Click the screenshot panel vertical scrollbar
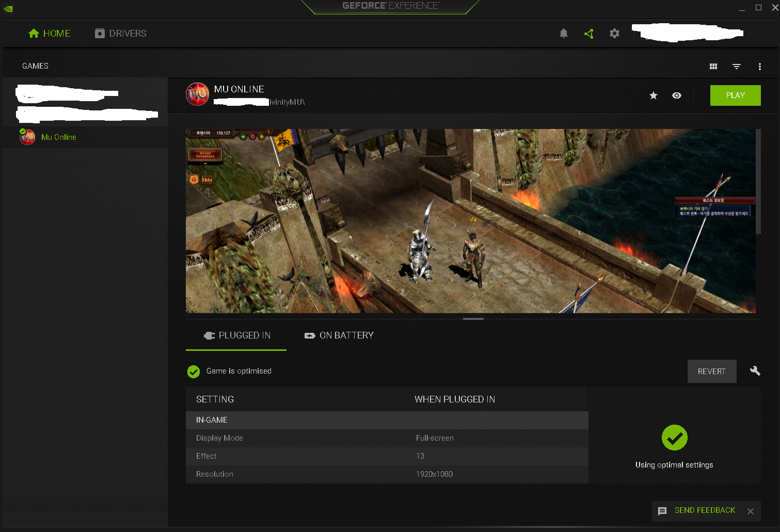The image size is (780, 532). click(758, 182)
